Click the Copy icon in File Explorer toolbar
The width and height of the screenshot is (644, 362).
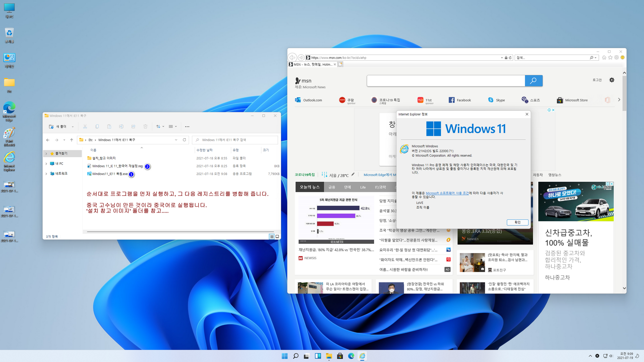coord(97,126)
